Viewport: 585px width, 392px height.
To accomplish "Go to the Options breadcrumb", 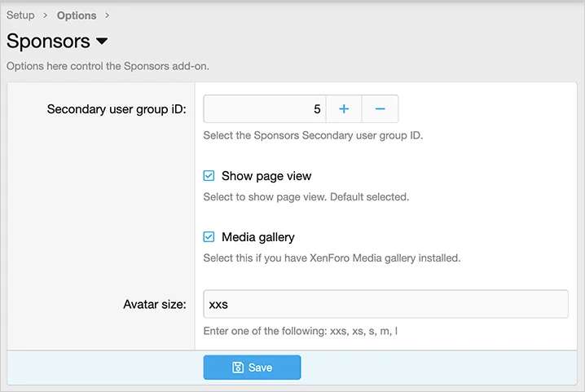I will pyautogui.click(x=77, y=15).
